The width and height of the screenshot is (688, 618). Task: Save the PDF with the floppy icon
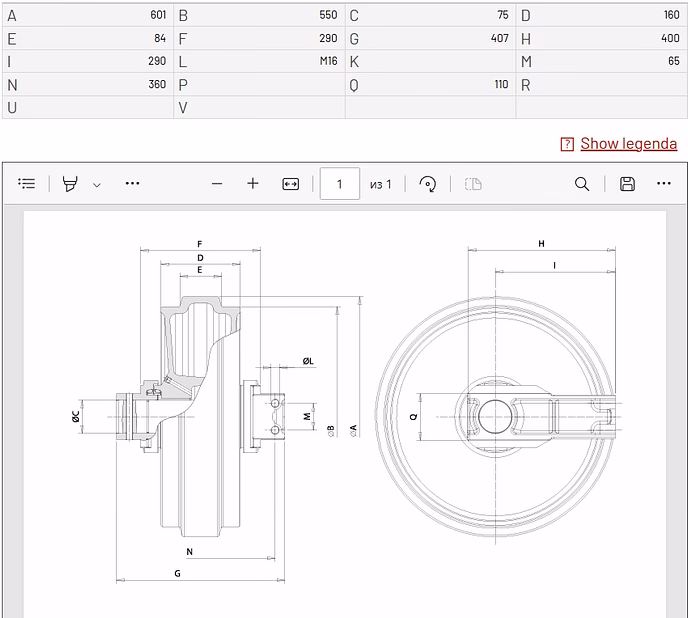pyautogui.click(x=627, y=184)
